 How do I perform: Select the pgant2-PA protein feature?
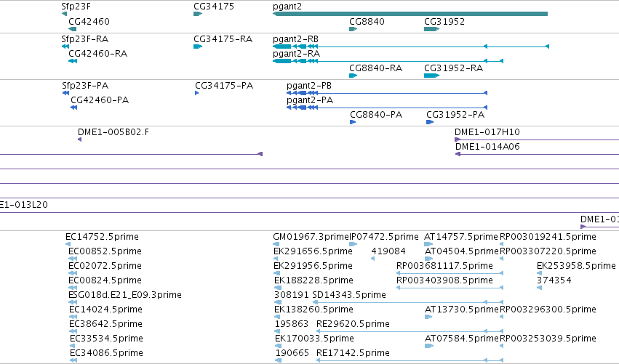[x=387, y=108]
